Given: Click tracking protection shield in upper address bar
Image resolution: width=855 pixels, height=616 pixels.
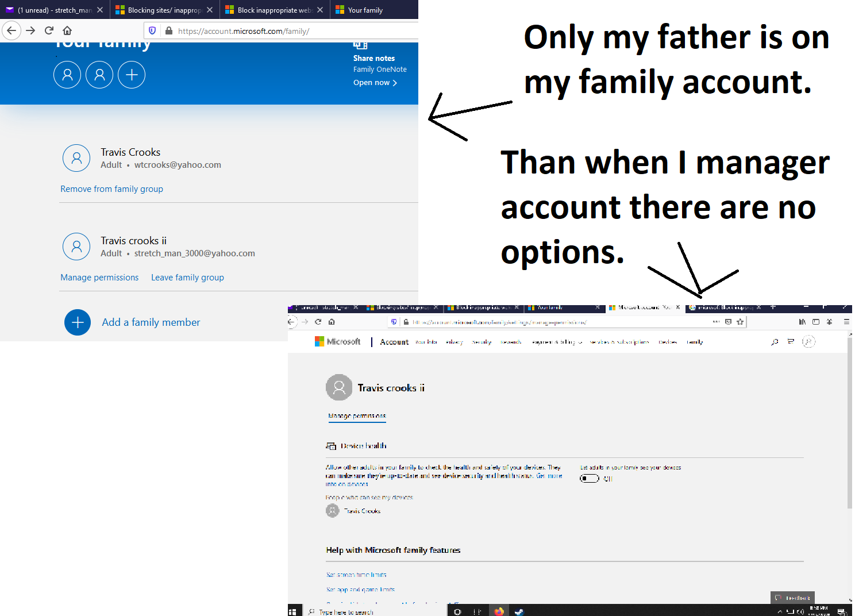Looking at the screenshot, I should click(152, 30).
